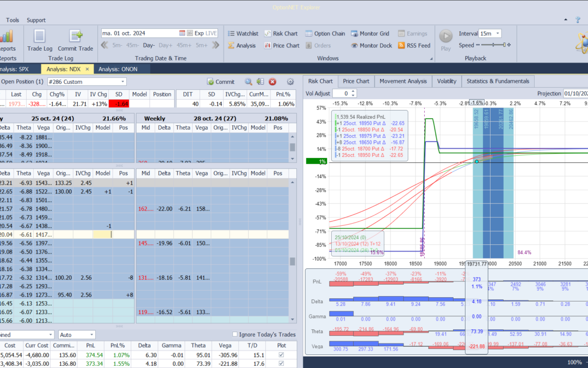
Task: Open the Trade Log from the ribbon
Action: coord(39,40)
